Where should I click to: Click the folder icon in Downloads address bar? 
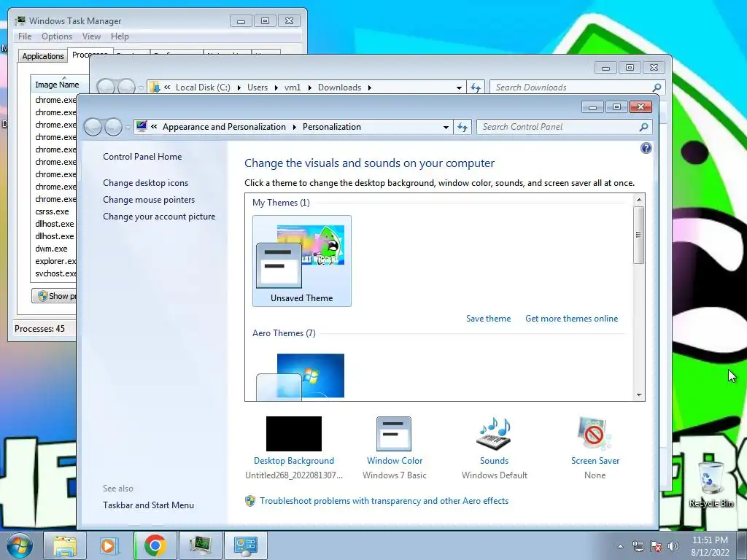point(155,87)
